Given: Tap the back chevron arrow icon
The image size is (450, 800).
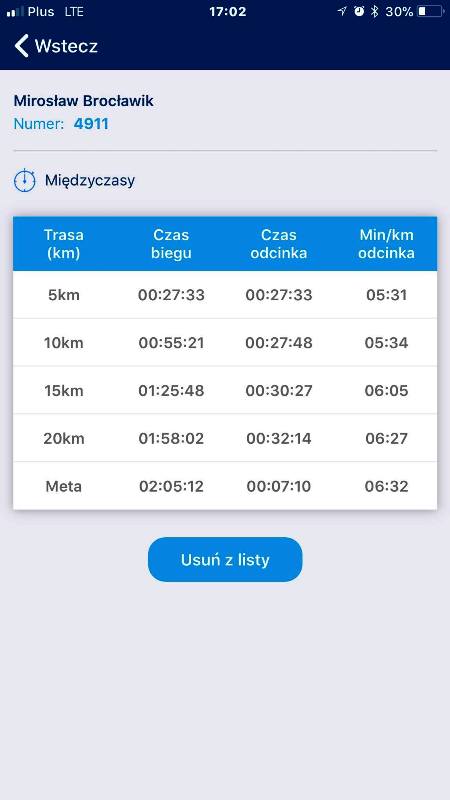Looking at the screenshot, I should pyautogui.click(x=21, y=46).
